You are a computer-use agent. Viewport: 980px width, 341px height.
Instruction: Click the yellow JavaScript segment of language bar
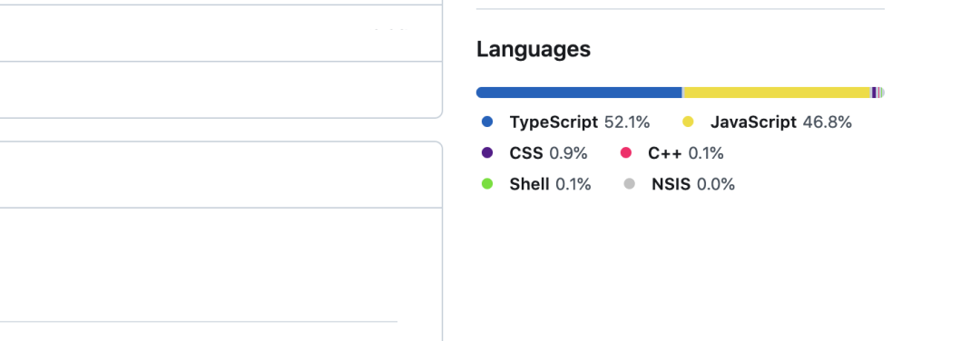778,93
